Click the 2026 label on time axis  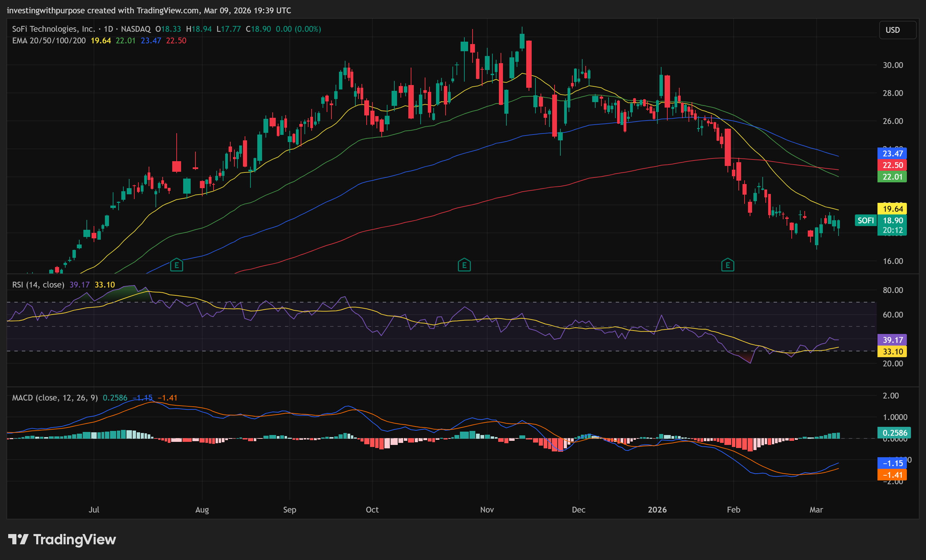click(657, 510)
